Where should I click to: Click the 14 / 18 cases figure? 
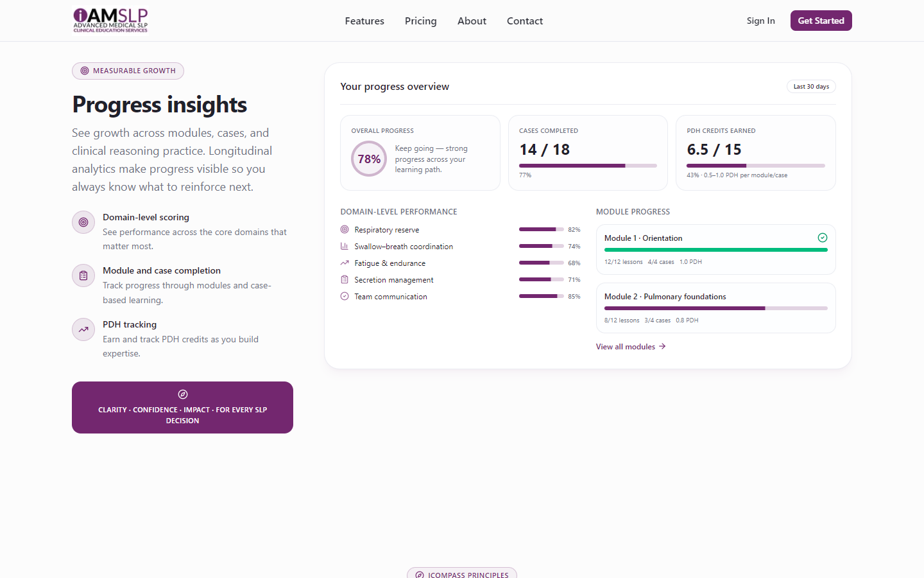pyautogui.click(x=545, y=150)
